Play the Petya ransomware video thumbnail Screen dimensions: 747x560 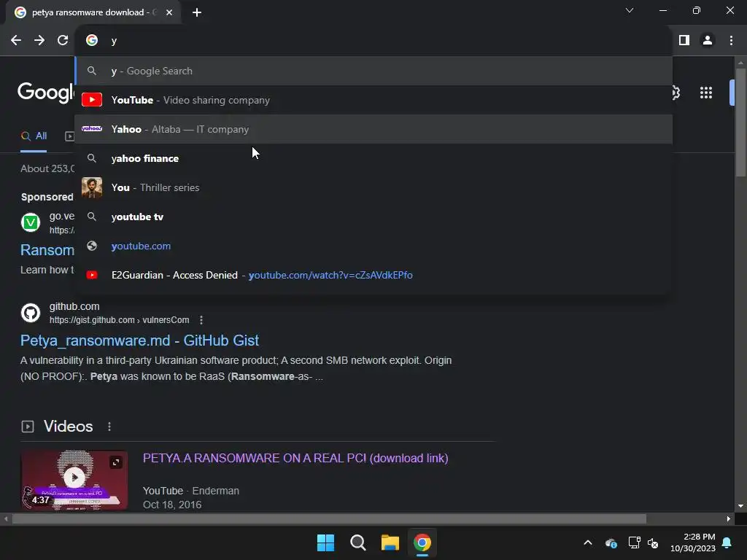[74, 480]
